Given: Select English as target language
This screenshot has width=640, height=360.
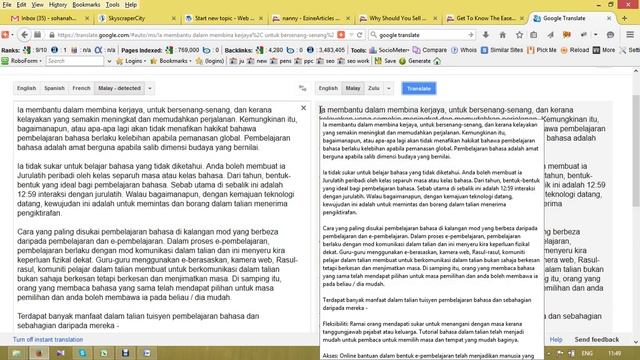Looking at the screenshot, I should tap(328, 88).
